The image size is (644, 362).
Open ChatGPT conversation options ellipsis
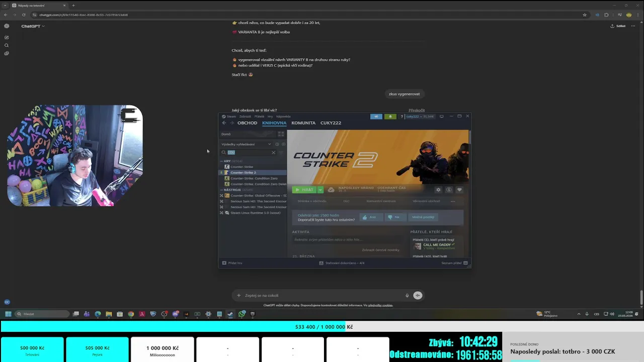point(633,26)
